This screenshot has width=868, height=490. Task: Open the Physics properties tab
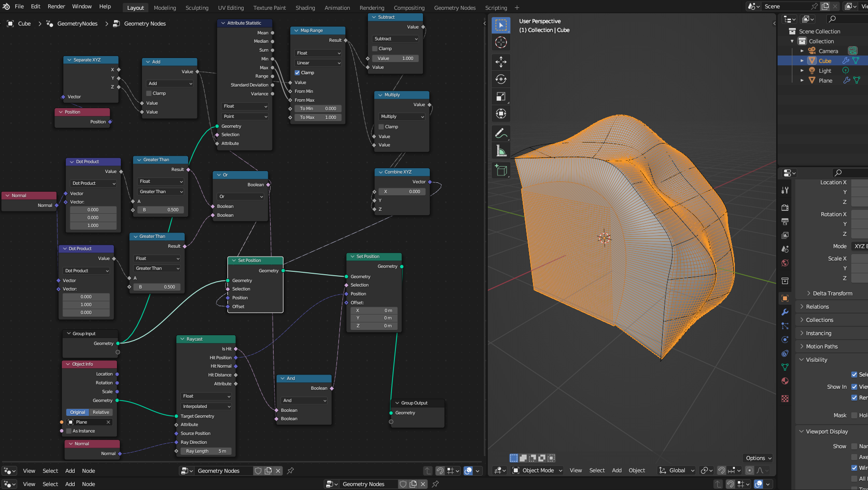[x=785, y=340]
